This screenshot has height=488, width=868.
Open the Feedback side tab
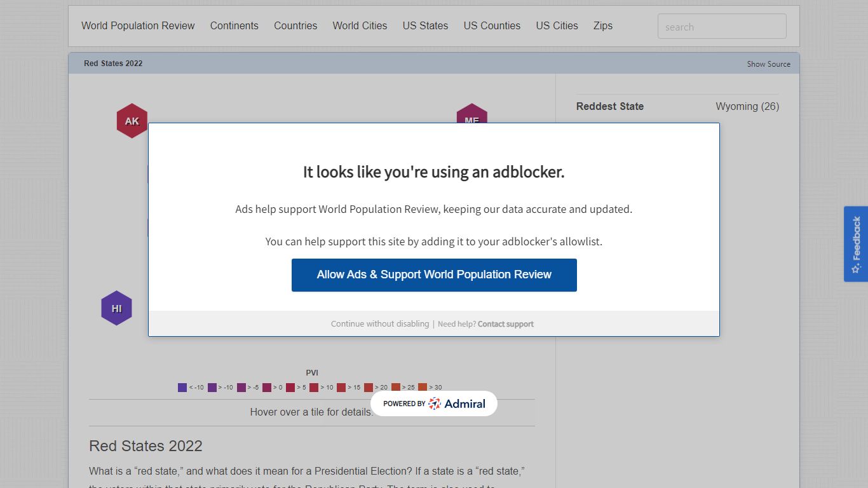(856, 244)
